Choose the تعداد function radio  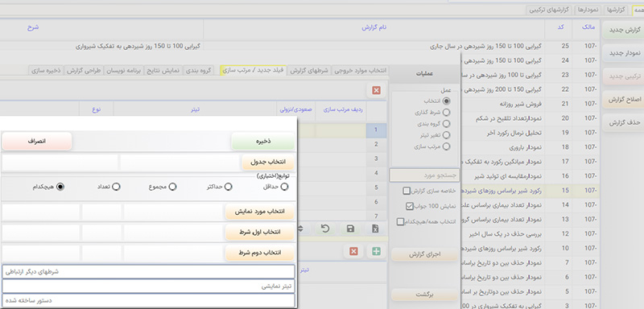116,187
